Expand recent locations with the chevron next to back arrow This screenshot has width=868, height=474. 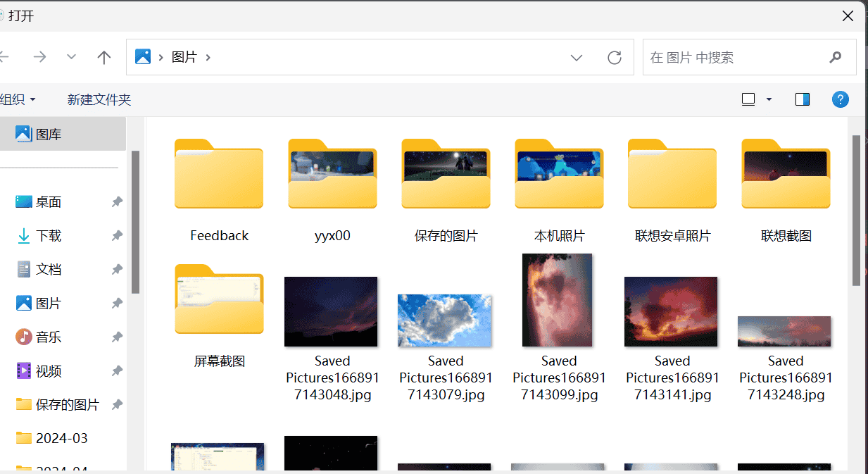[70, 57]
